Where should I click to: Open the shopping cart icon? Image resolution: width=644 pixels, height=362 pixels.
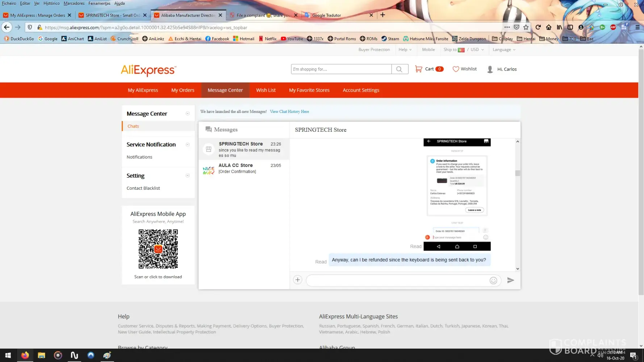(418, 69)
